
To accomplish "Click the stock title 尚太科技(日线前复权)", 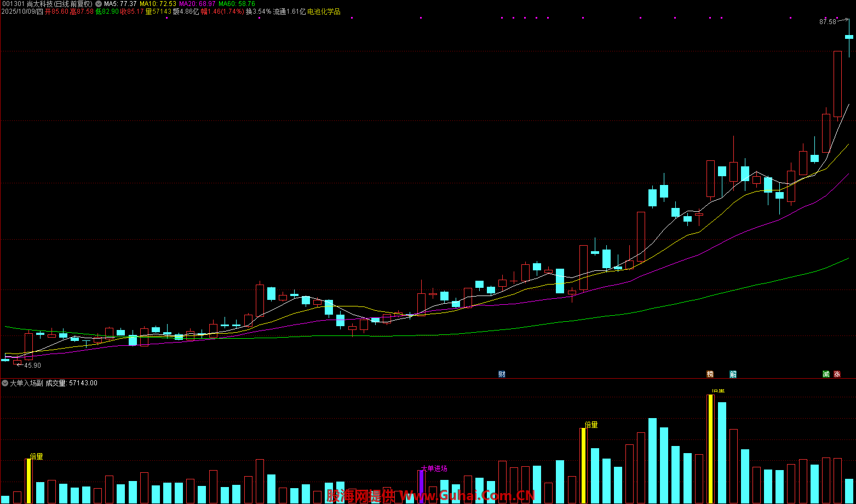I will pyautogui.click(x=59, y=4).
